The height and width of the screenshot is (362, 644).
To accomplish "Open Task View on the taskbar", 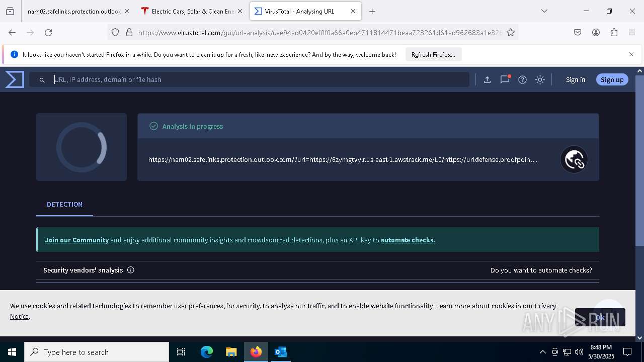I will pyautogui.click(x=181, y=352).
